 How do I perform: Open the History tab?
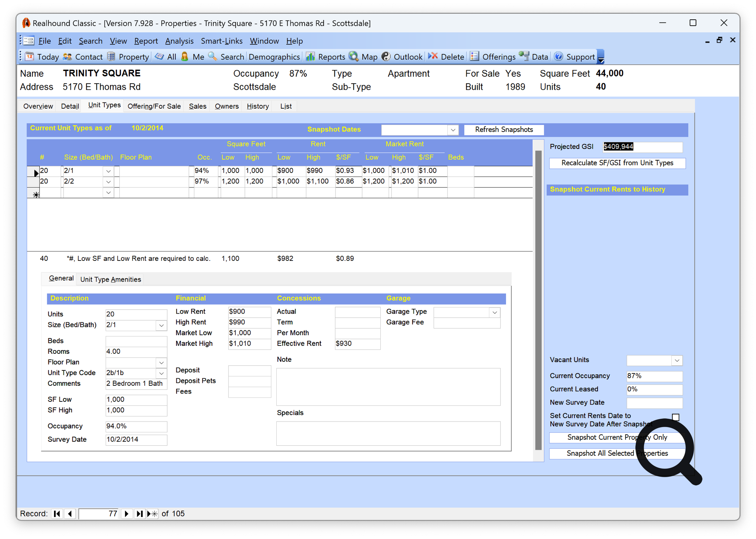(x=258, y=106)
